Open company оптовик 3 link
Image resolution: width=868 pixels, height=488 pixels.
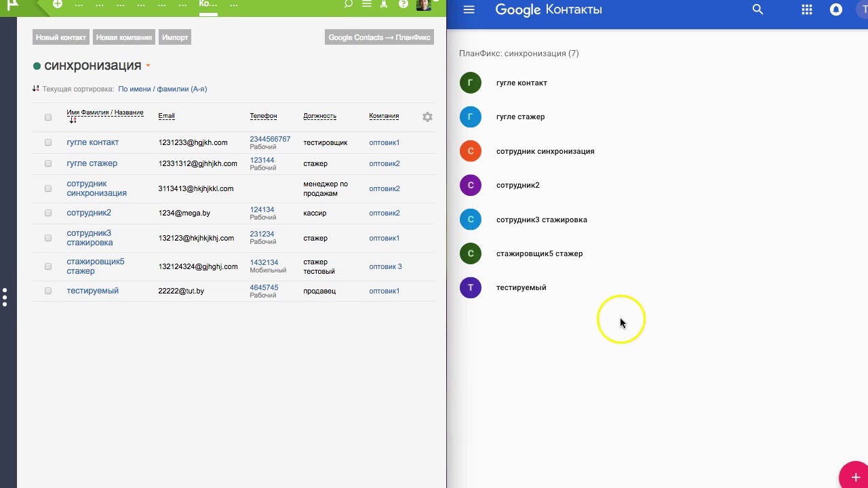click(385, 266)
